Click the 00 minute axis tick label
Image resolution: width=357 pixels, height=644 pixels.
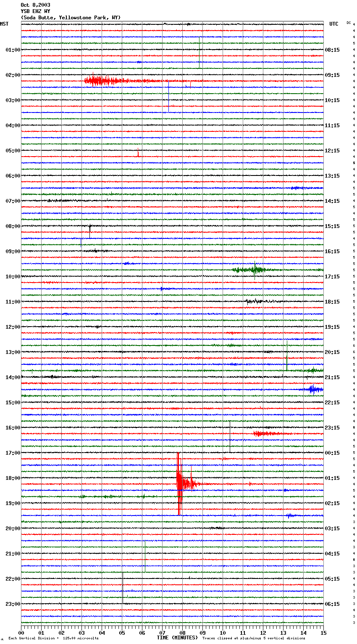(21, 632)
